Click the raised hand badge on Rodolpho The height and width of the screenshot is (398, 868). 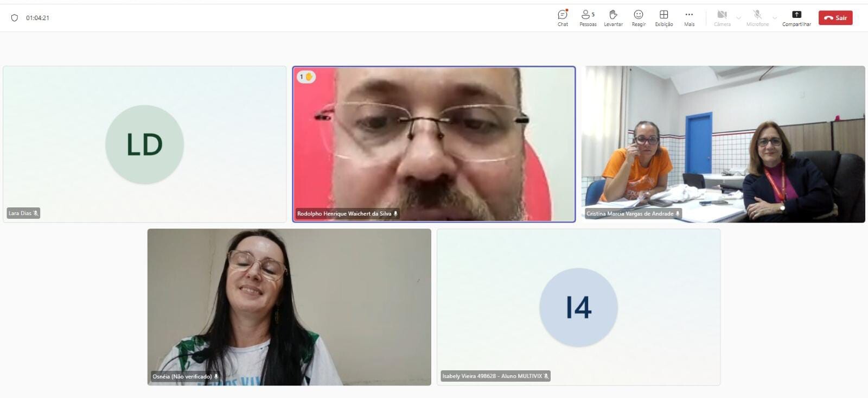(x=306, y=77)
